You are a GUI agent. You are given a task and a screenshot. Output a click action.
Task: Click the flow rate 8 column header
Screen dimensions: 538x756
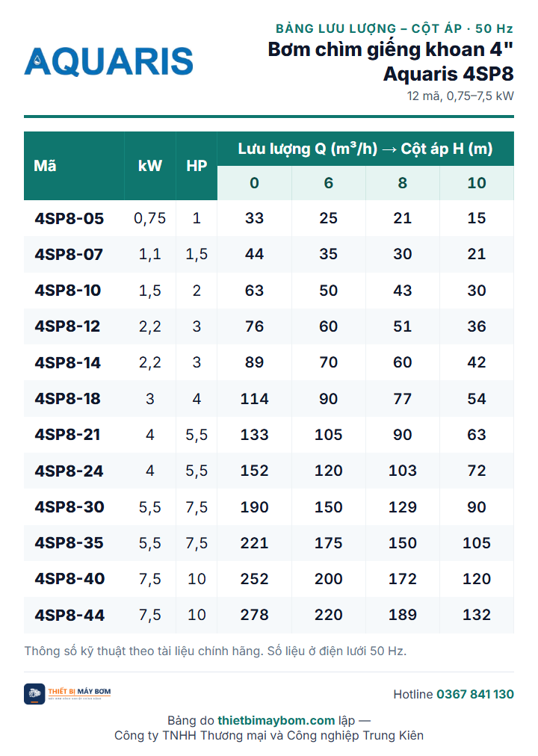coord(403,183)
